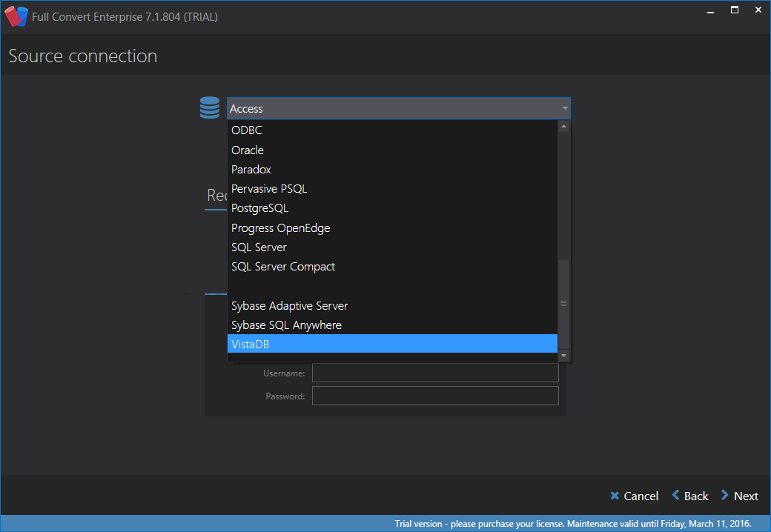This screenshot has width=771, height=532.
Task: Click the Back chevron arrow icon
Action: pos(675,495)
